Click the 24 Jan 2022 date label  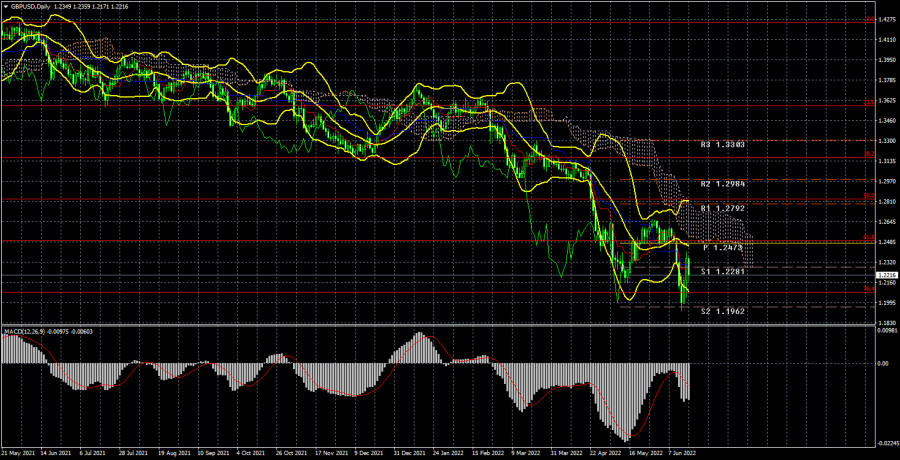[448, 453]
